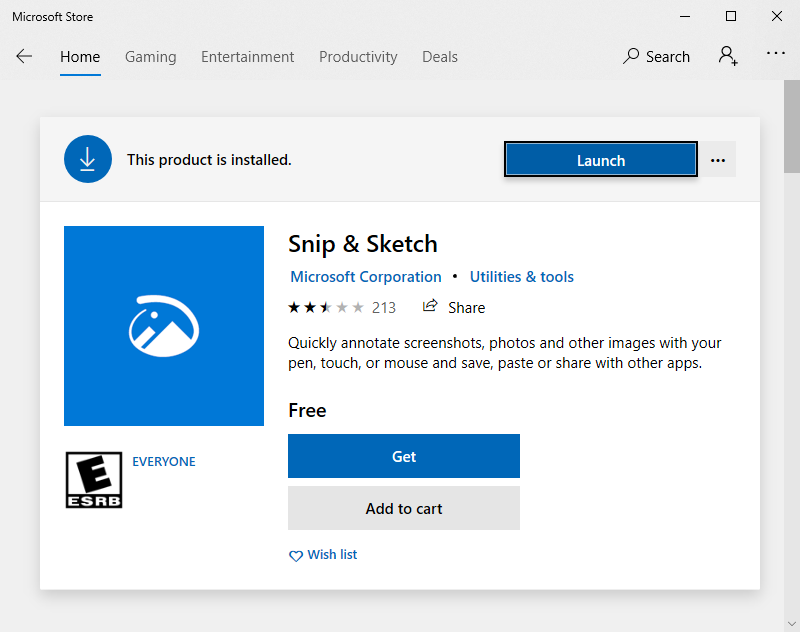Open the Deals tab

tap(440, 57)
